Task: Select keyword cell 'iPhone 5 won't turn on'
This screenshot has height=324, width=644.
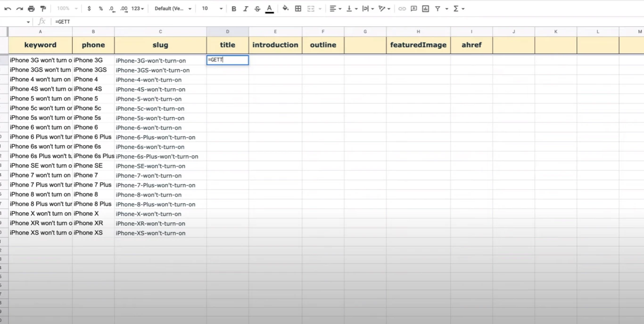Action: pos(40,98)
